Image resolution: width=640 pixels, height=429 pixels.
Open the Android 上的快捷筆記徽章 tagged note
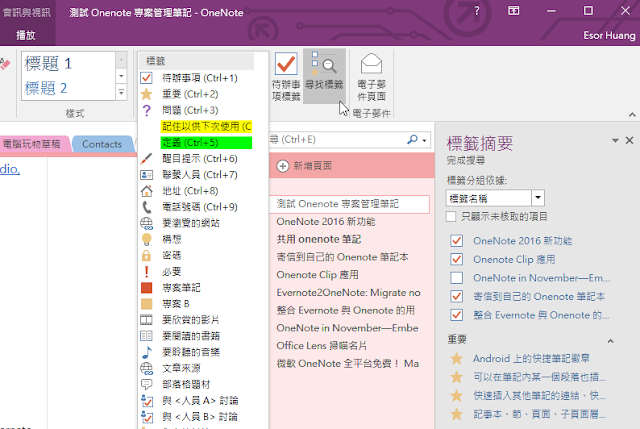click(531, 358)
